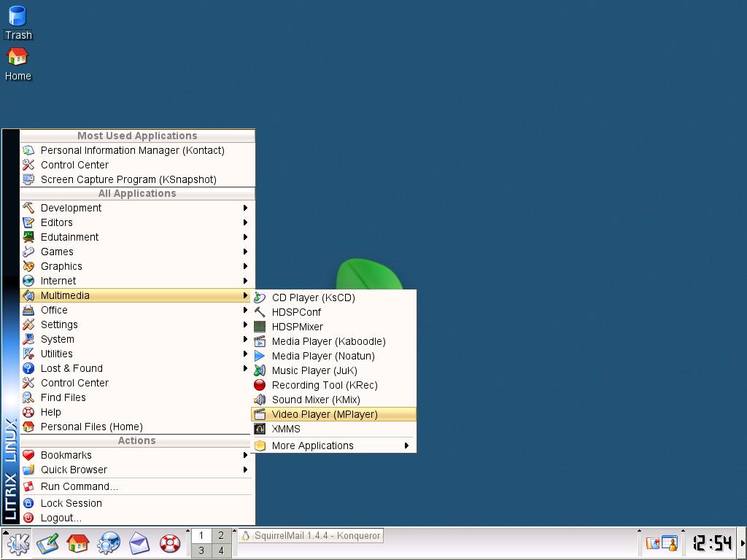Screen dimensions: 747x560
Task: Expand Editors submenu arrow
Action: coord(245,222)
